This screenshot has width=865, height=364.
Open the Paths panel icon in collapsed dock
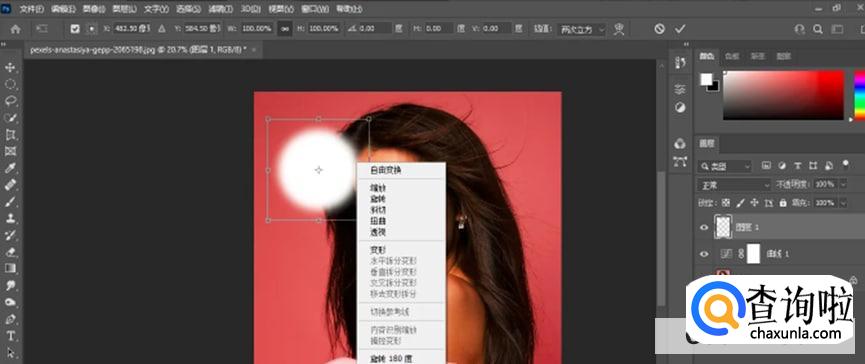pyautogui.click(x=680, y=162)
